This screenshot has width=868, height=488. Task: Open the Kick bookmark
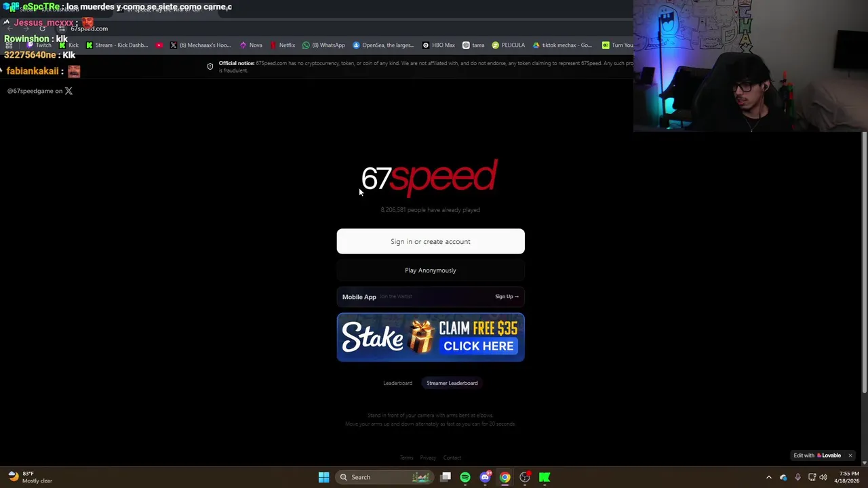tap(68, 45)
